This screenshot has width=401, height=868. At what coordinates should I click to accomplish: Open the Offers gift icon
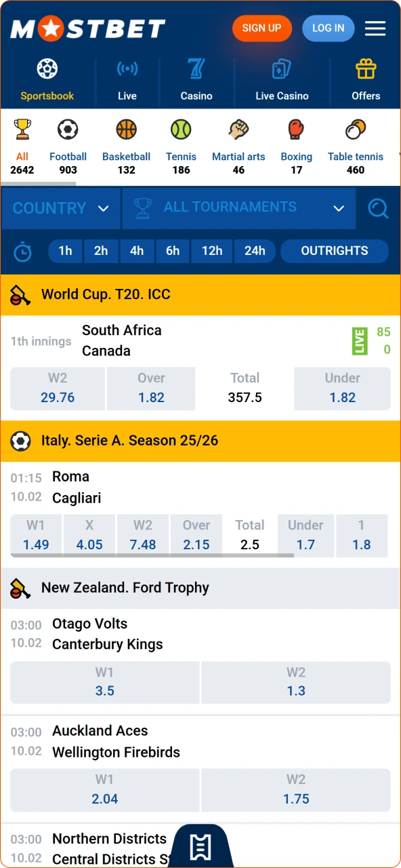[366, 68]
